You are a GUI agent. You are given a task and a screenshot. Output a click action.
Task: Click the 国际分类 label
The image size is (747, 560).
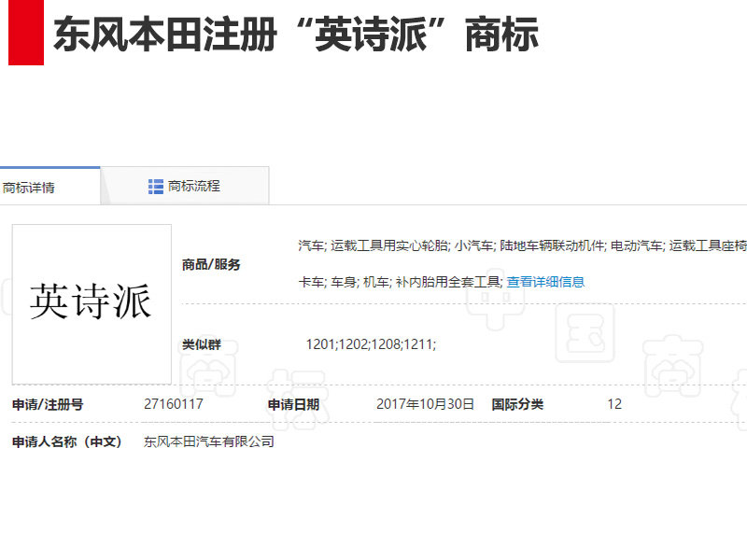pos(517,405)
